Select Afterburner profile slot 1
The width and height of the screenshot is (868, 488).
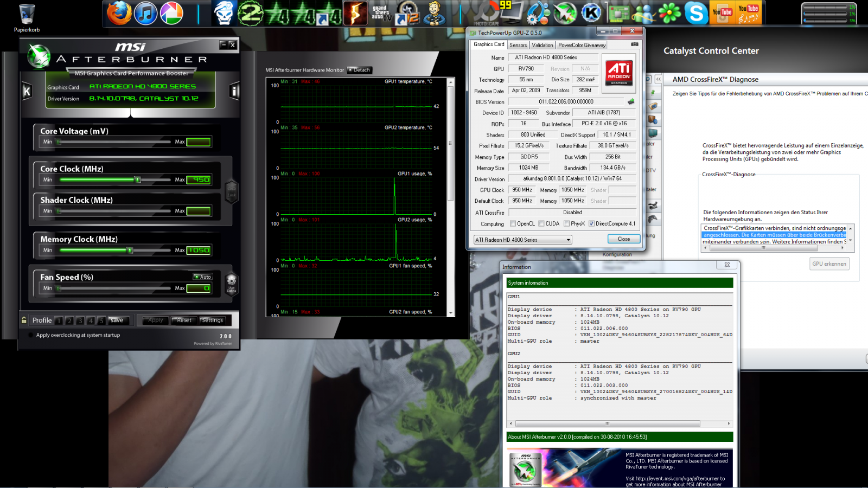59,320
